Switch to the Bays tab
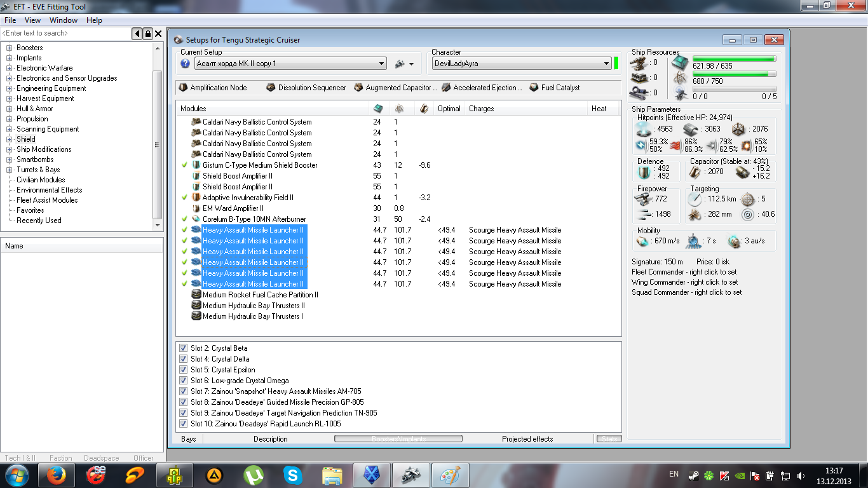The width and height of the screenshot is (868, 488). (189, 439)
